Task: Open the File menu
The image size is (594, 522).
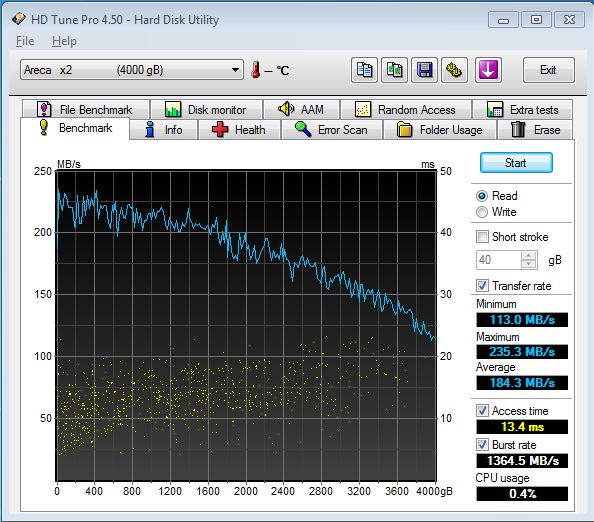Action: click(x=25, y=41)
